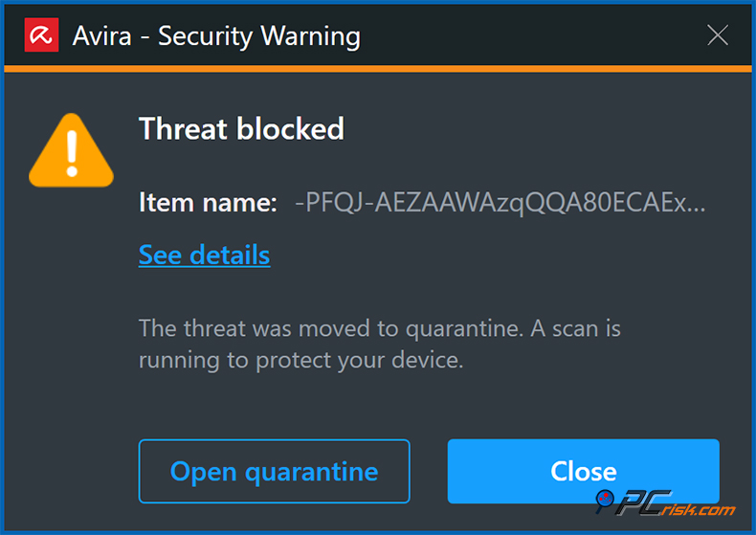Click empty space between the two bottom buttons
This screenshot has width=756, height=535.
tap(428, 471)
